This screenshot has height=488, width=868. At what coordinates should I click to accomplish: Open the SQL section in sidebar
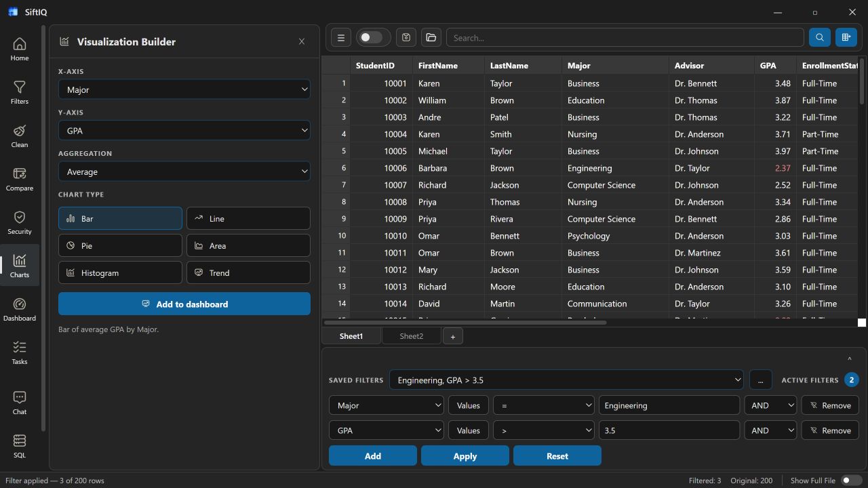[x=20, y=446]
